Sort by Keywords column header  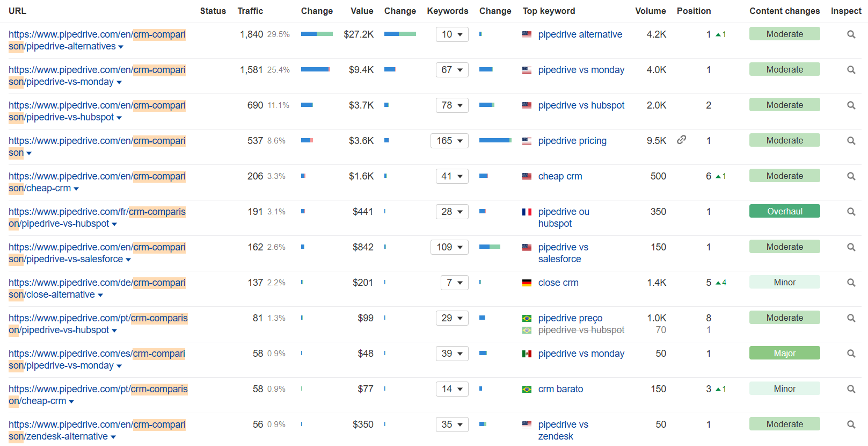click(x=448, y=11)
